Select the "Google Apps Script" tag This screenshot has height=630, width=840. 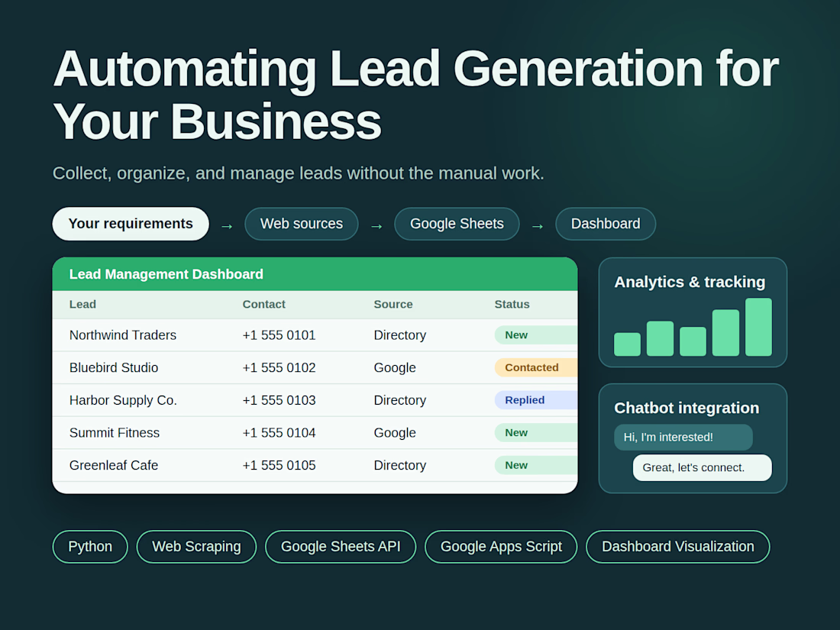click(x=501, y=547)
